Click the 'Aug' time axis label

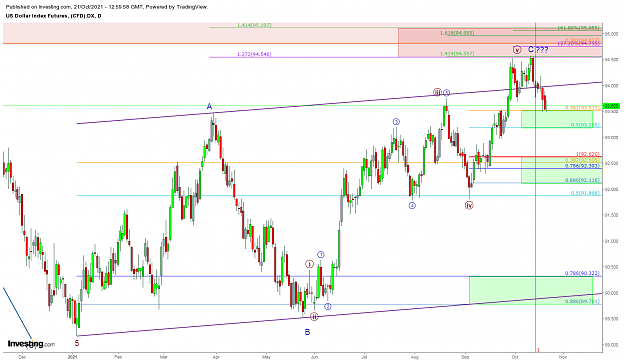(415, 357)
